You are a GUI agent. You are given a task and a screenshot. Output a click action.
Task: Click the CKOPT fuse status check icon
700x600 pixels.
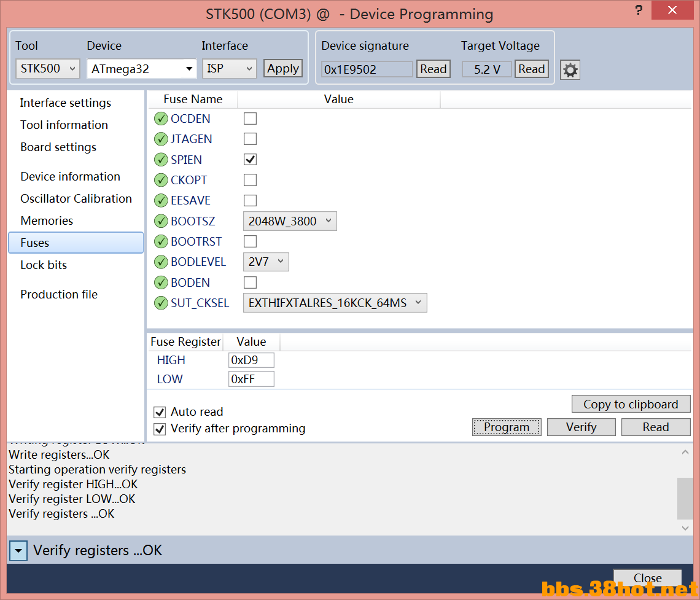point(161,181)
